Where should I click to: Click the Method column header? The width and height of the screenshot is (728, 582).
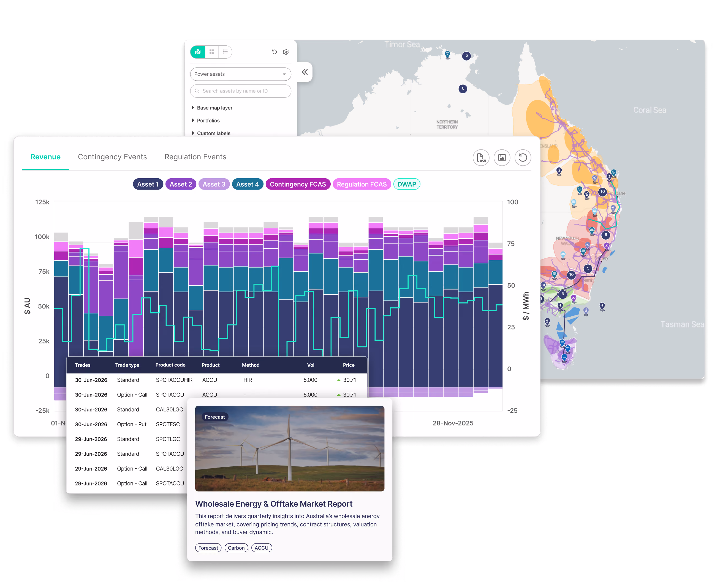[251, 365]
